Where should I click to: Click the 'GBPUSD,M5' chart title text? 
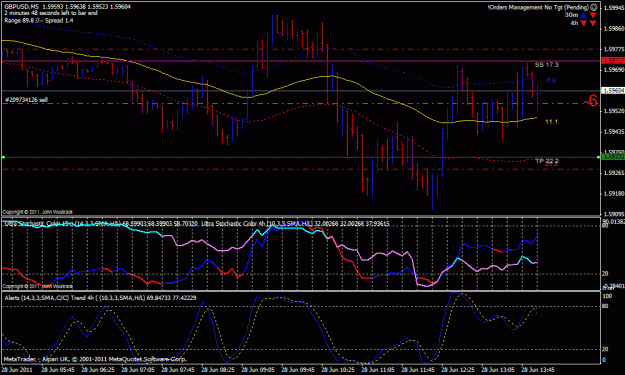pos(22,6)
